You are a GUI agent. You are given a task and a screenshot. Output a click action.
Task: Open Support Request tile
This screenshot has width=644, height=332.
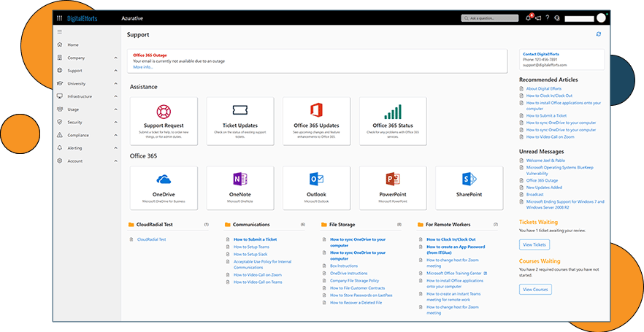pos(164,121)
